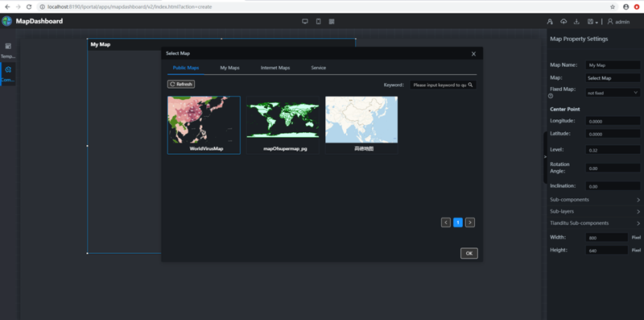Image resolution: width=644 pixels, height=320 pixels.
Task: Go to next page of maps
Action: click(470, 222)
